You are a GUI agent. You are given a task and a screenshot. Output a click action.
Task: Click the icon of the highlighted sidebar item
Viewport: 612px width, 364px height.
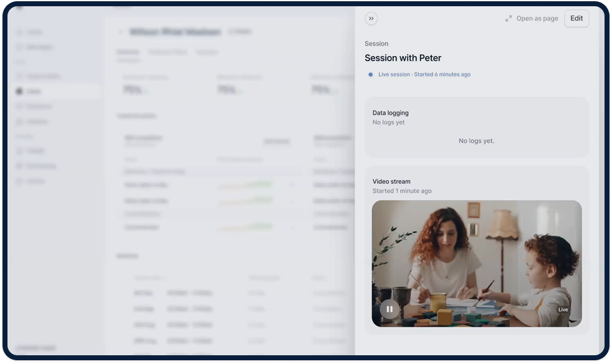click(x=19, y=92)
